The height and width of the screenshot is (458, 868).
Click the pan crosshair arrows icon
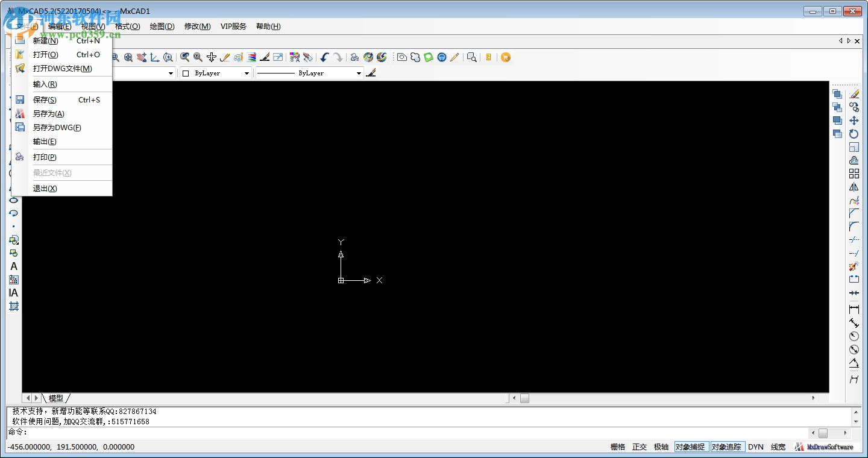tap(212, 57)
